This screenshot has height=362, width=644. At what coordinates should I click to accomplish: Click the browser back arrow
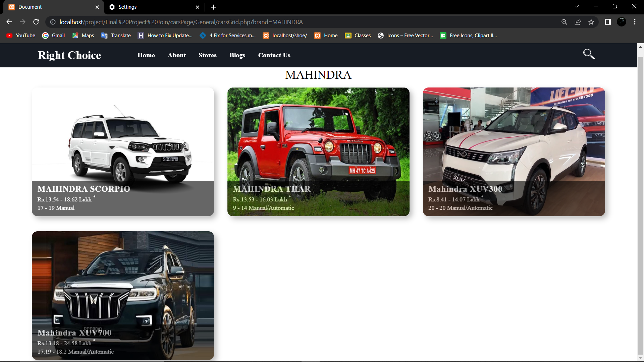point(9,22)
